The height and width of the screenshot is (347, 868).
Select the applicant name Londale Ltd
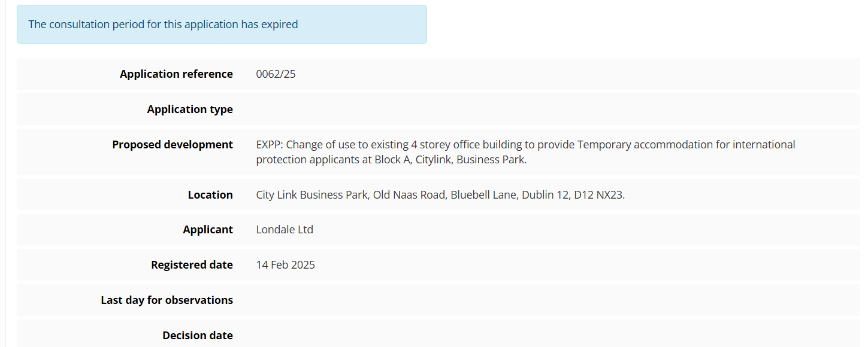tap(285, 230)
